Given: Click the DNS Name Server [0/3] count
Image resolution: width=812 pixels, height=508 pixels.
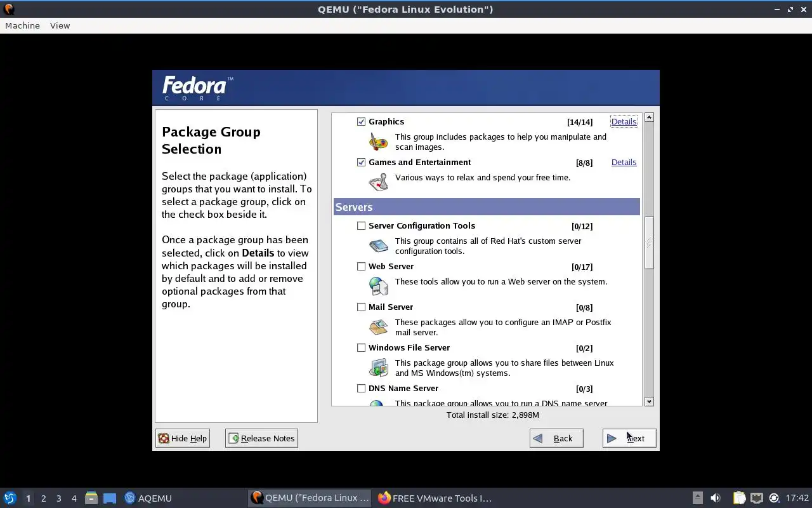Looking at the screenshot, I should tap(584, 389).
